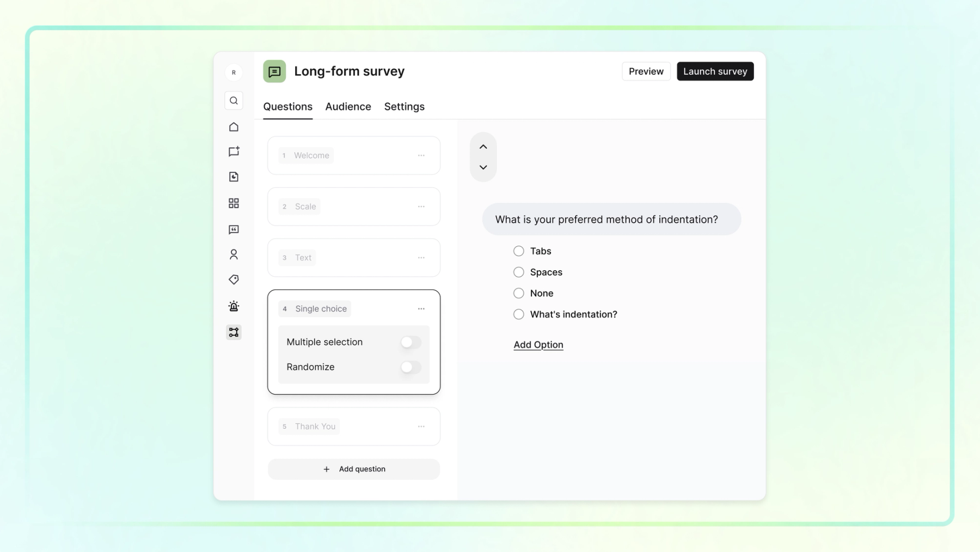Click the Add question button

[x=354, y=469]
